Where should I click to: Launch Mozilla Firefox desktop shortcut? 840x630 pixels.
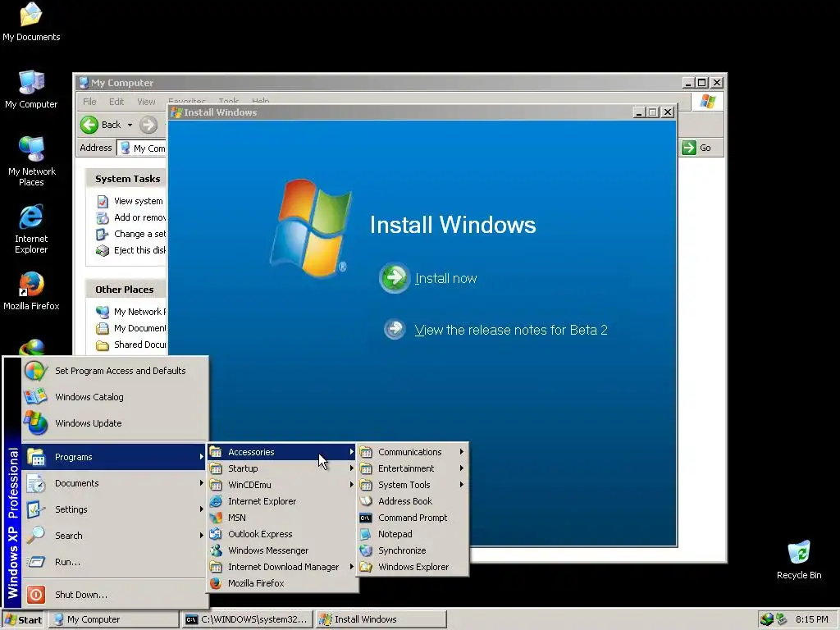pos(31,291)
